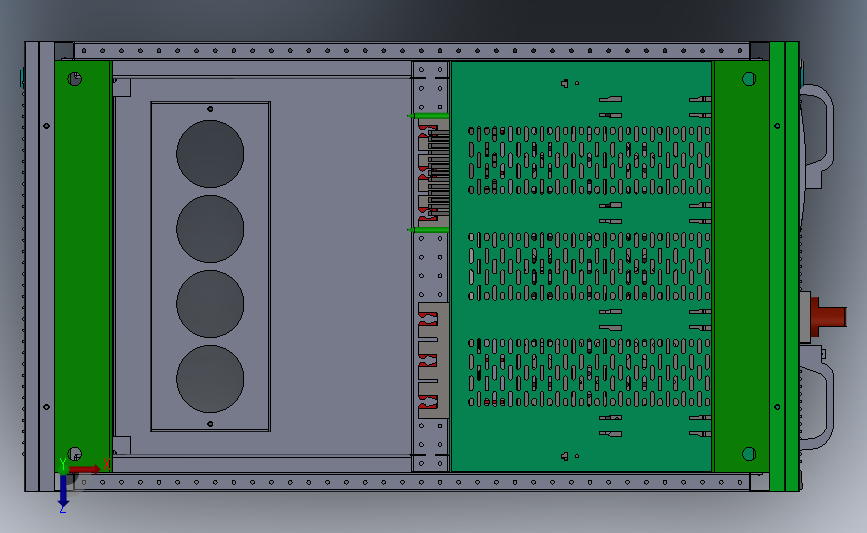Select the second circular fan cutout from top
The image size is (867, 533).
[x=210, y=228]
